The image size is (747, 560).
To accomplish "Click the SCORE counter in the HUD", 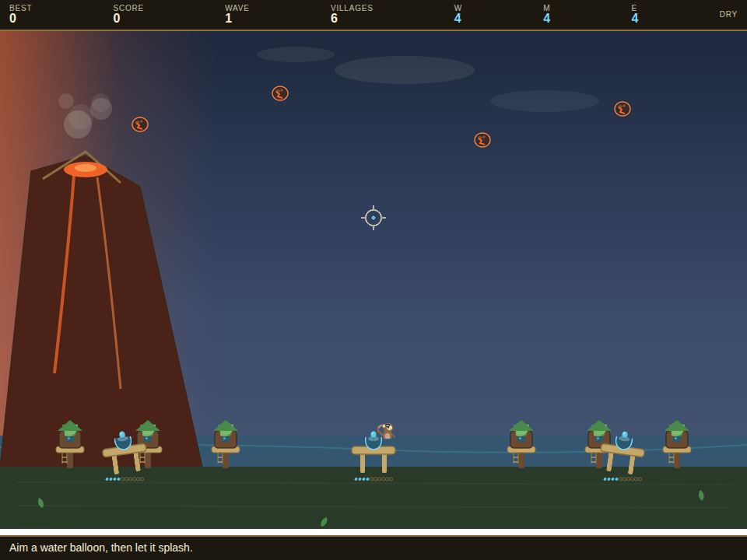I will [x=128, y=14].
